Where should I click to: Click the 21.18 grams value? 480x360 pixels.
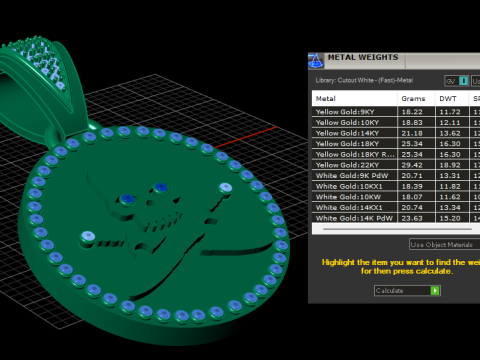click(412, 133)
